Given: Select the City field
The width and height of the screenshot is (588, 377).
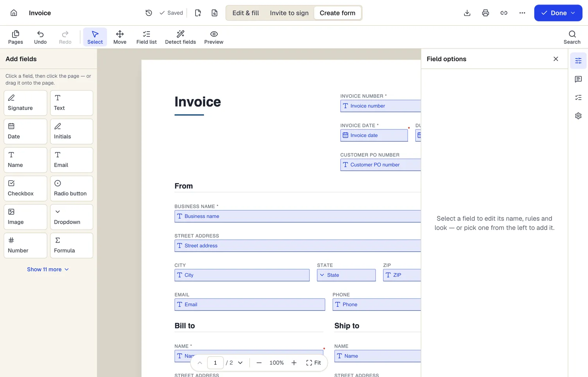Looking at the screenshot, I should [242, 275].
